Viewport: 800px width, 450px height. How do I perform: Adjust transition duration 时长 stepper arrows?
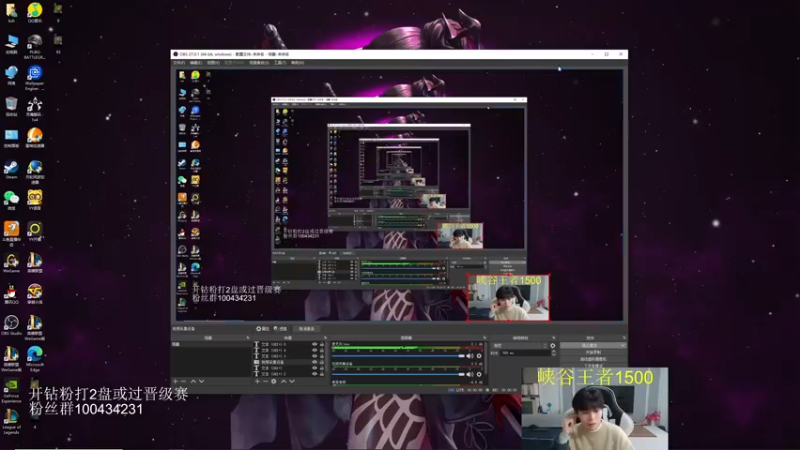pyautogui.click(x=554, y=353)
